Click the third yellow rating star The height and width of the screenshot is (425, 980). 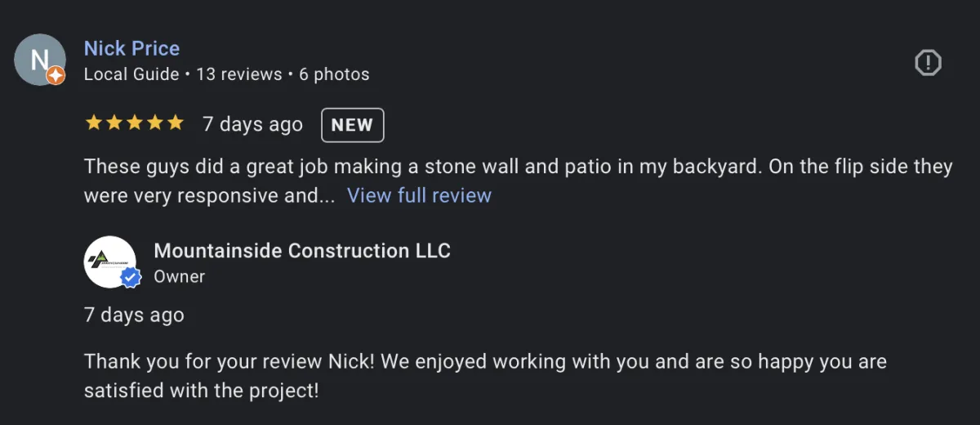click(135, 123)
